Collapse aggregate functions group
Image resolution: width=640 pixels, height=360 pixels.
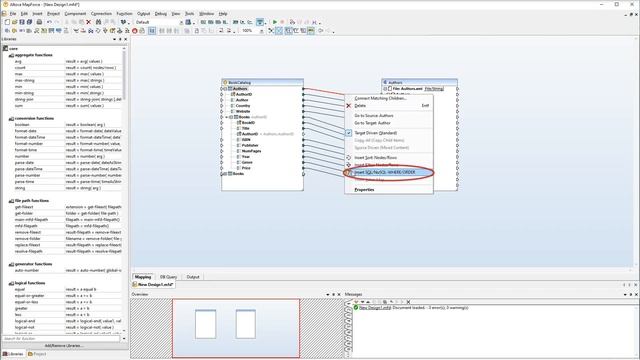11,55
